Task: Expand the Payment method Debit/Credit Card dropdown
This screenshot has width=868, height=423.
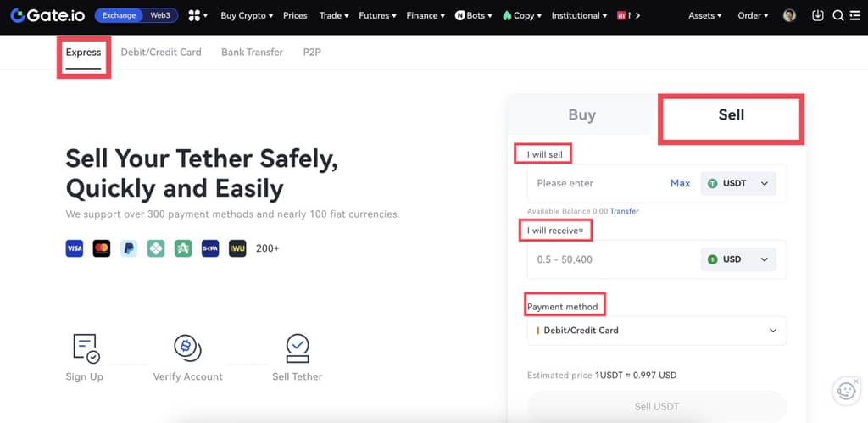Action: [656, 331]
